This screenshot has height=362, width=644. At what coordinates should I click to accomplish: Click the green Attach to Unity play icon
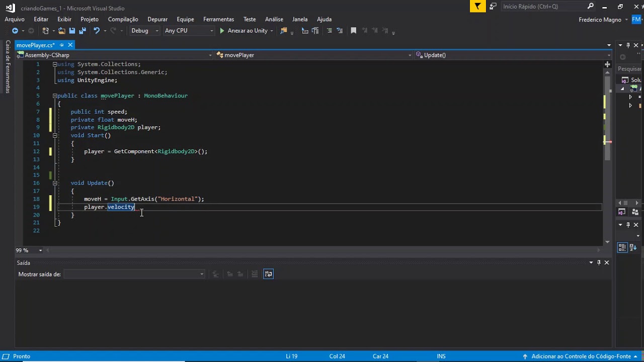222,31
